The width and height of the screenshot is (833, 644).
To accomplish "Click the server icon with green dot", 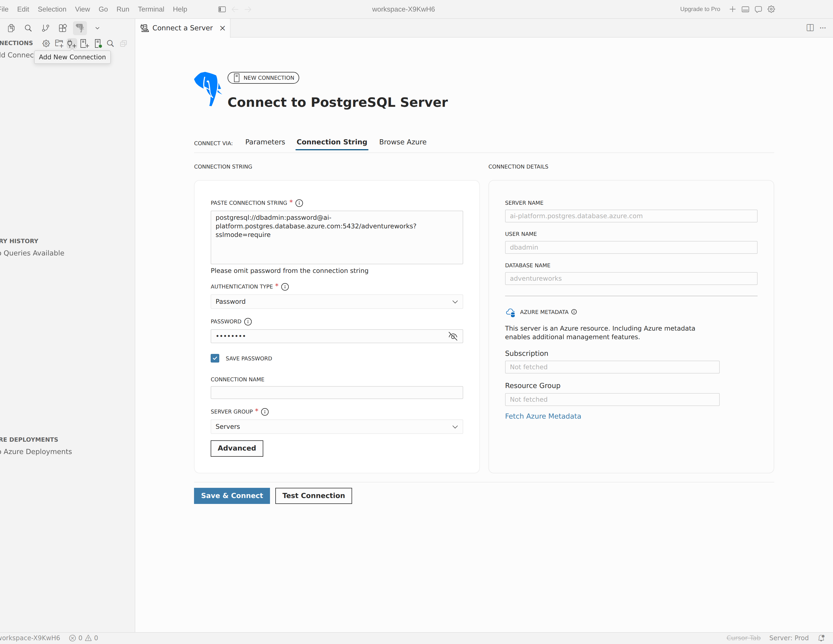I will click(98, 43).
